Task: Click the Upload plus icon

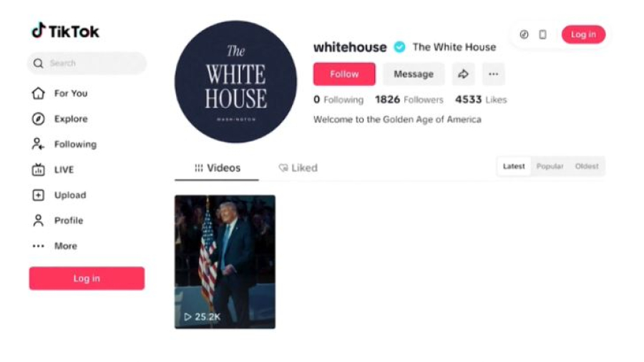Action: [x=38, y=195]
